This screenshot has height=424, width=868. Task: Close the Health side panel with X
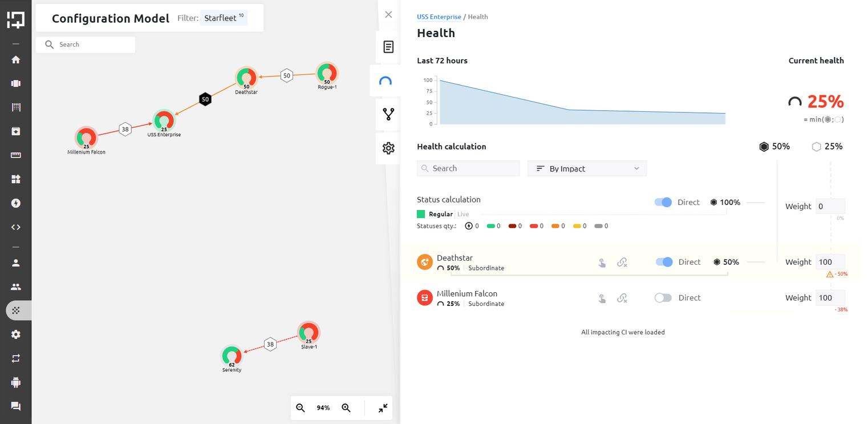[388, 15]
